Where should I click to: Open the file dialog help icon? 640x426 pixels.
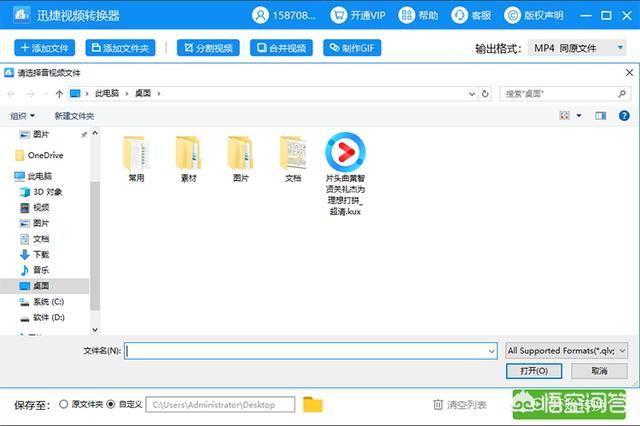[x=624, y=116]
